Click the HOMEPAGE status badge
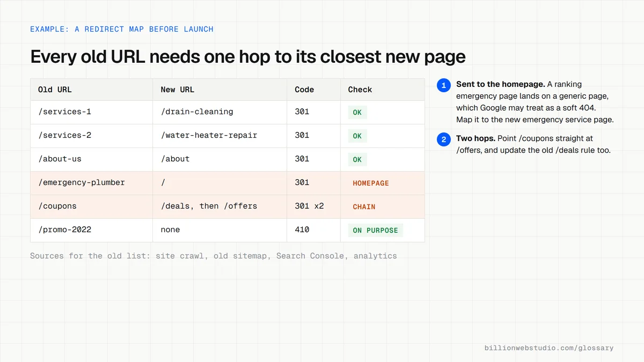 click(x=371, y=183)
